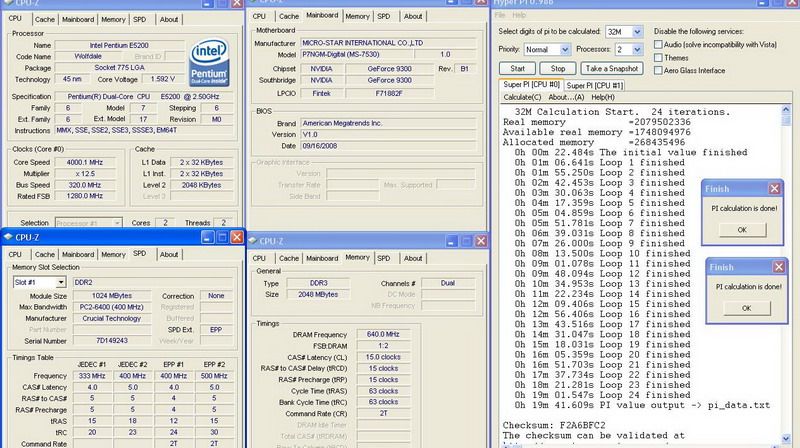
Task: Click Rated FSB value 1280.0 MHz
Action: tap(84, 196)
